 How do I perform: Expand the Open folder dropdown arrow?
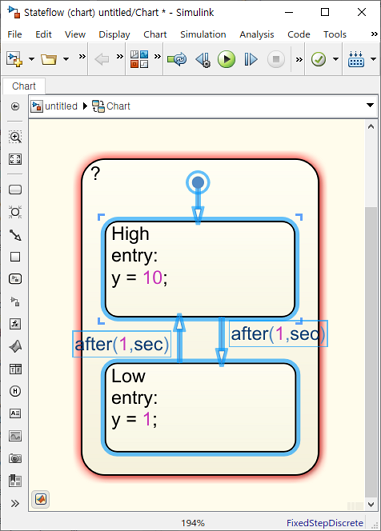66,59
